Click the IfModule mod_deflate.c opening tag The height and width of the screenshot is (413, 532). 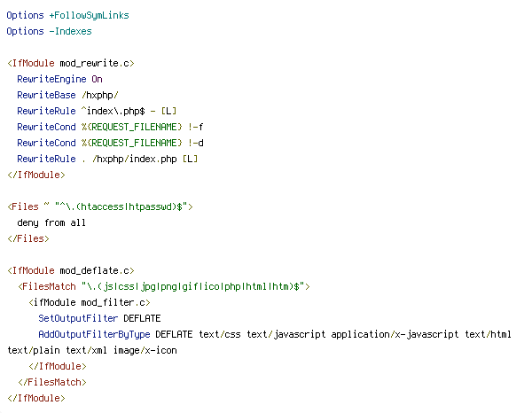pyautogui.click(x=71, y=270)
